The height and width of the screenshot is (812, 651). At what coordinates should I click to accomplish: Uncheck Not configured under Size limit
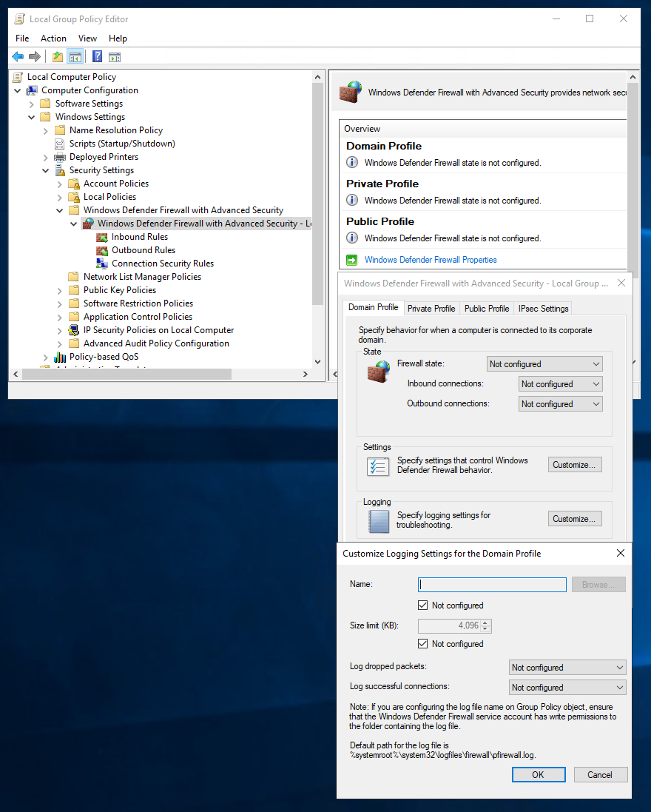(423, 644)
